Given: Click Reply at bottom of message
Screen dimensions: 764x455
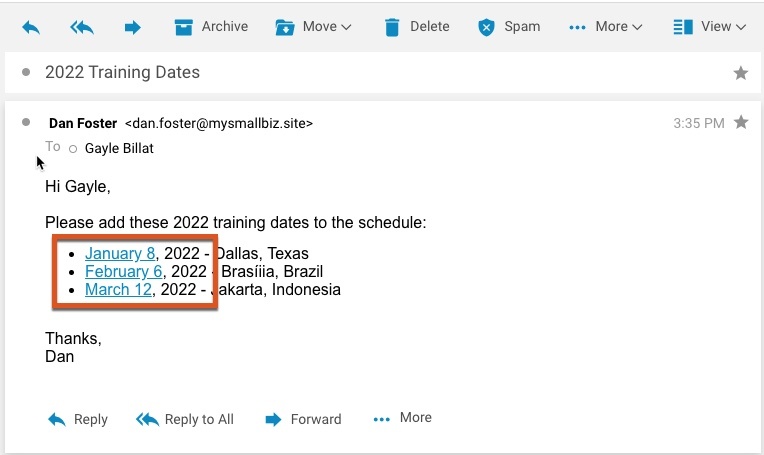Looking at the screenshot, I should (78, 419).
